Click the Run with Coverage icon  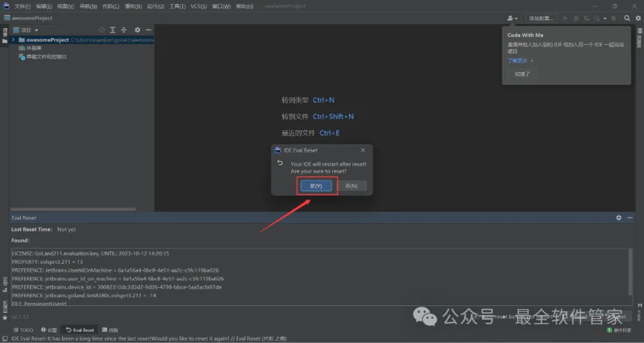point(587,18)
